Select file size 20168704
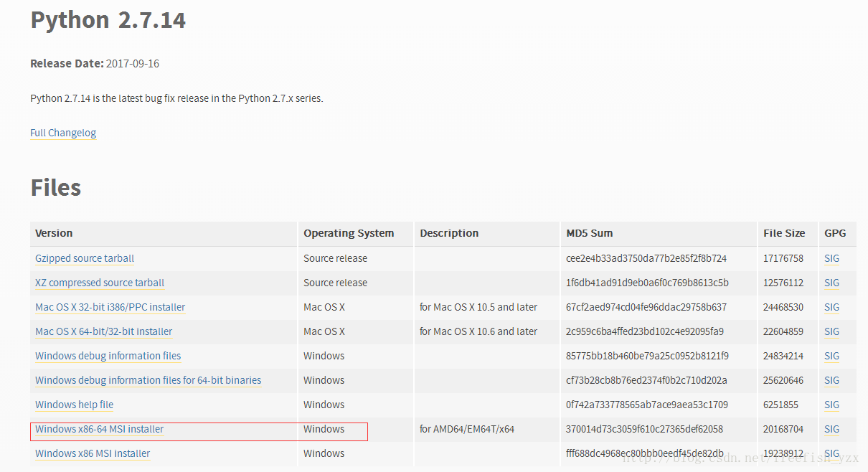The image size is (868, 472). [x=783, y=429]
